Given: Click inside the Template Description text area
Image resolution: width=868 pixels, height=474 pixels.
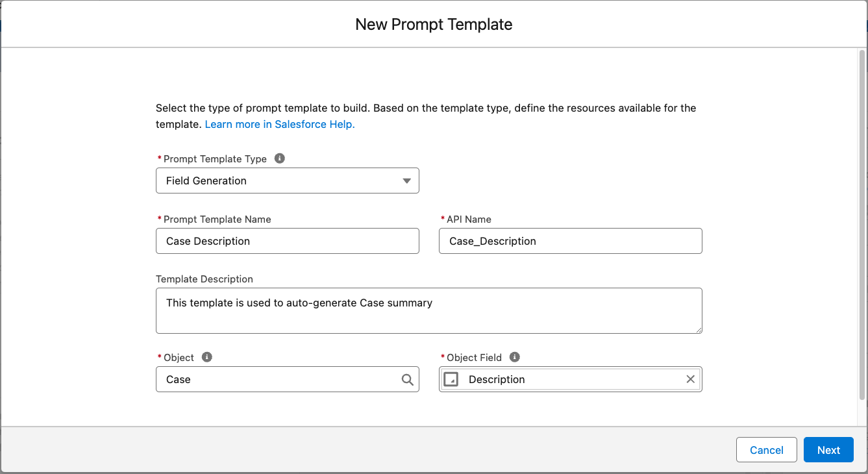Looking at the screenshot, I should click(428, 310).
